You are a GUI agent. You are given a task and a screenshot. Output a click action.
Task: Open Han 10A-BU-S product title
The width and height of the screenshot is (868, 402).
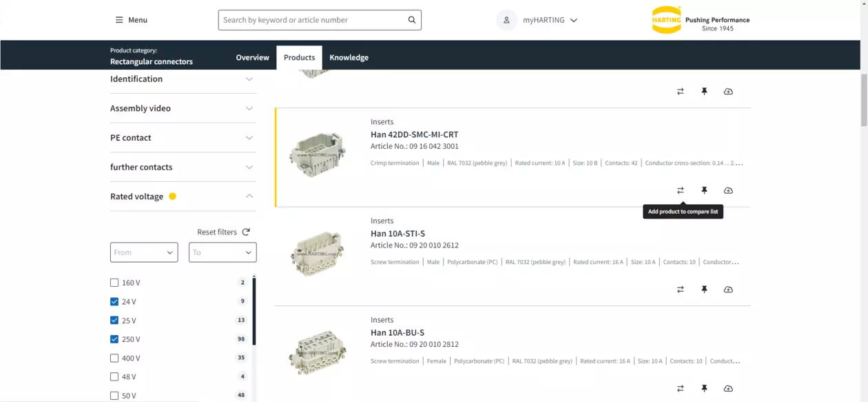point(397,333)
